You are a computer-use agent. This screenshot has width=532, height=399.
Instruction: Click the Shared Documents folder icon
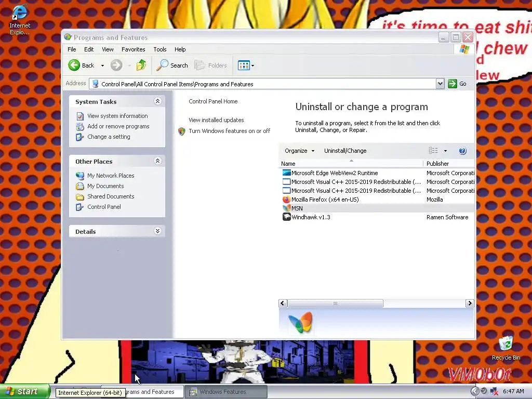click(79, 196)
